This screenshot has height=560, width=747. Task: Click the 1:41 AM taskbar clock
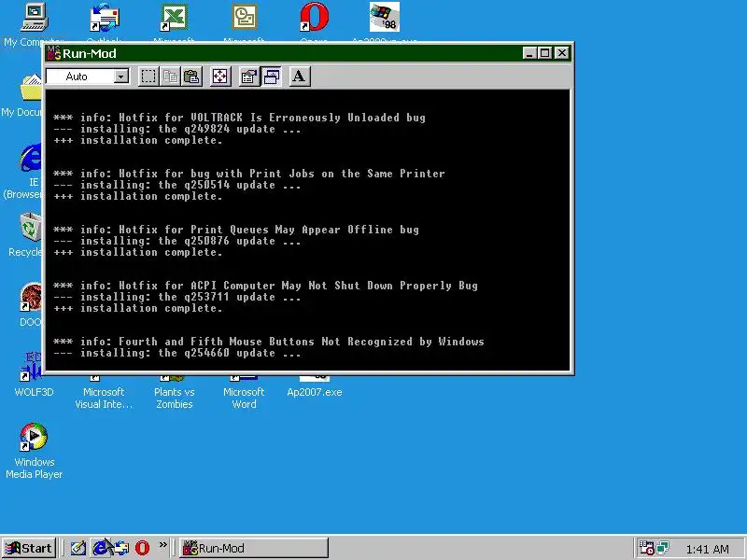coord(708,549)
